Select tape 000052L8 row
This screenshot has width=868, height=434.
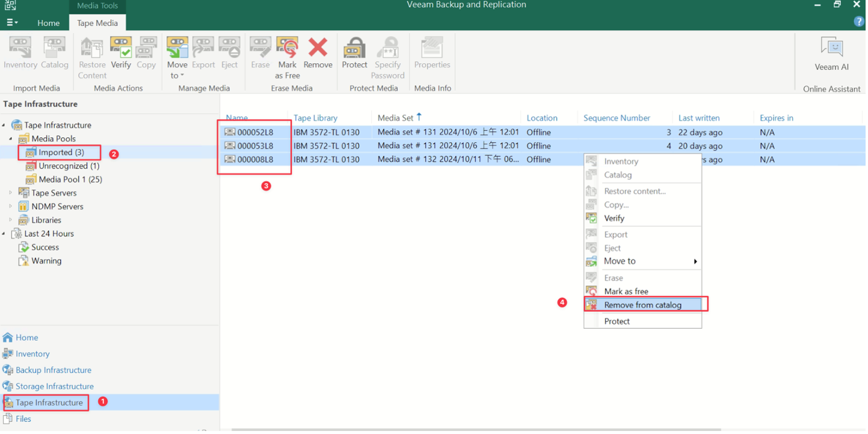(543, 132)
